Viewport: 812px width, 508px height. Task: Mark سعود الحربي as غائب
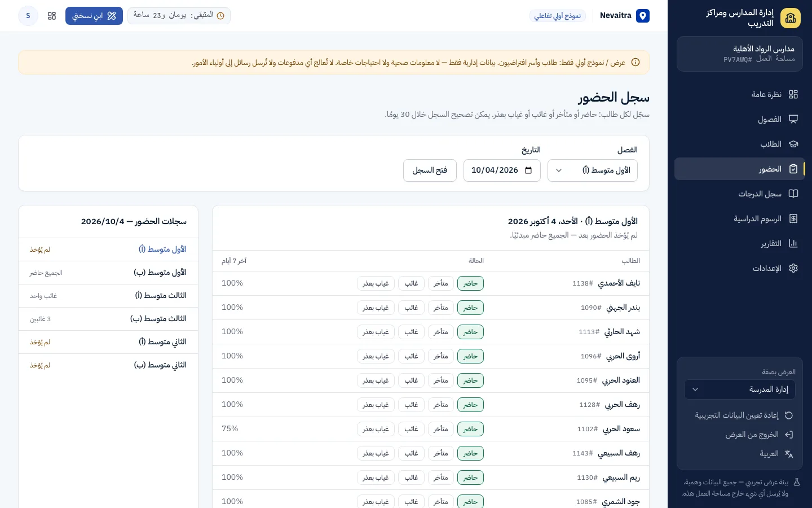(x=411, y=429)
